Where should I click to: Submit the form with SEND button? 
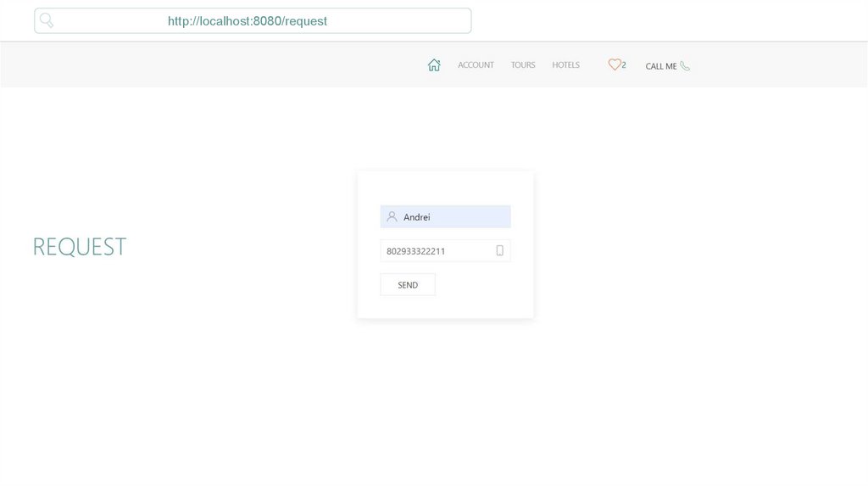(408, 285)
